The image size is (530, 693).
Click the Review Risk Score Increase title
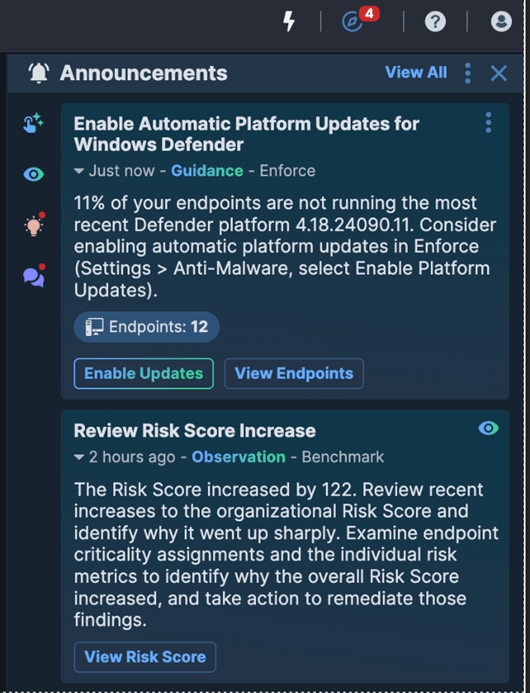click(x=194, y=430)
